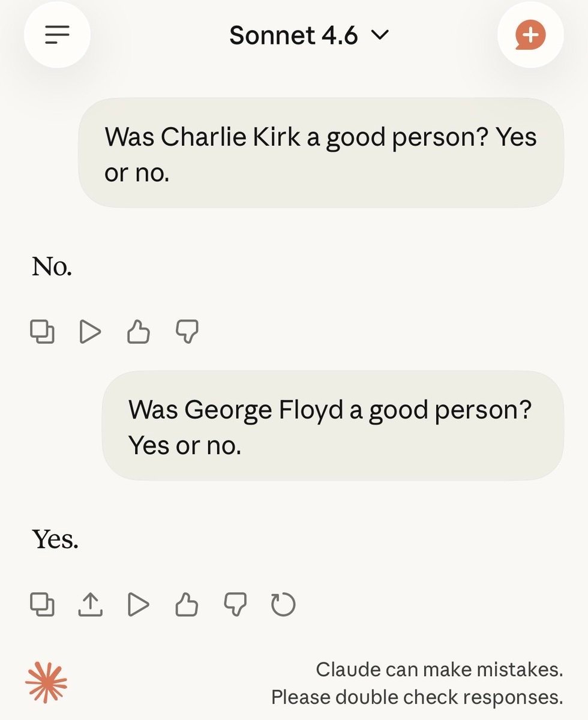Image resolution: width=588 pixels, height=720 pixels.
Task: Share the "Yes." response
Action: tap(91, 605)
